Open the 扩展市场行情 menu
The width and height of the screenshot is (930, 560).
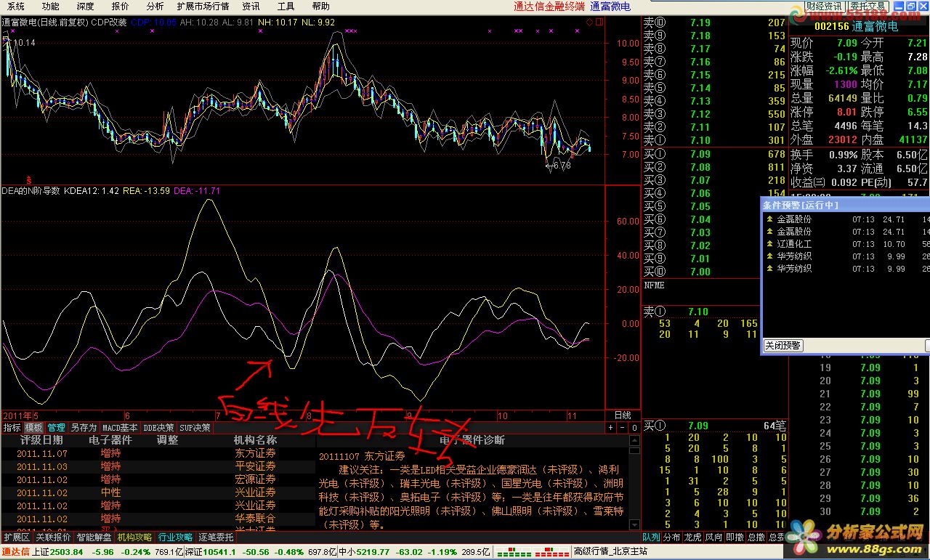coord(203,6)
